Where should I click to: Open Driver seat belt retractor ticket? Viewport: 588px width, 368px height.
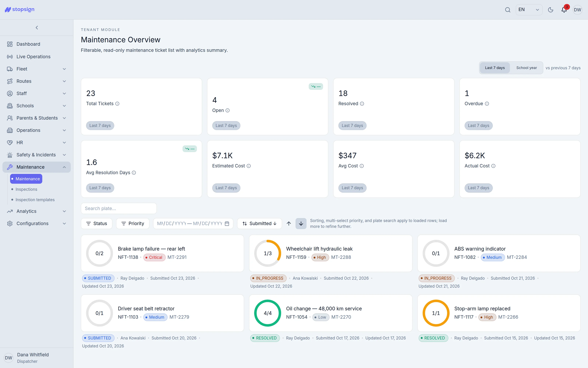pos(162,313)
